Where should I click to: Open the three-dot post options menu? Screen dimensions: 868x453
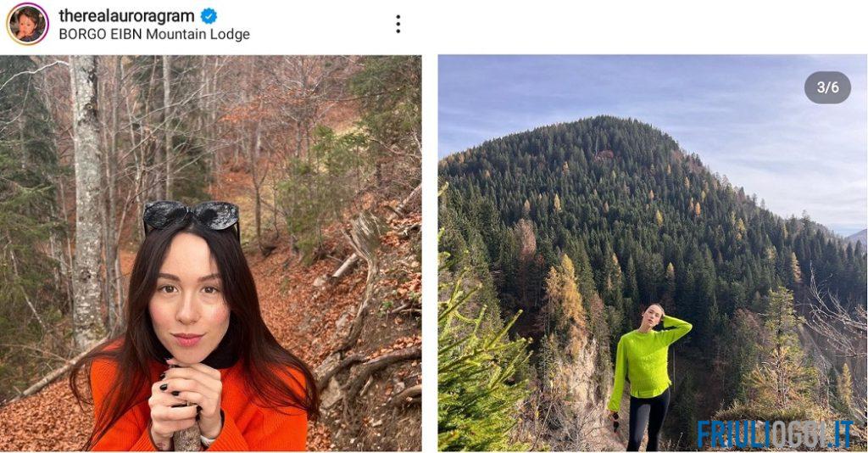(398, 24)
